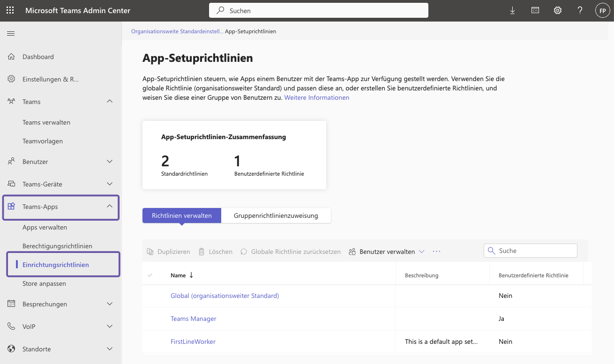Expand the Besprechungen section chevron
614x364 pixels.
pyautogui.click(x=110, y=304)
